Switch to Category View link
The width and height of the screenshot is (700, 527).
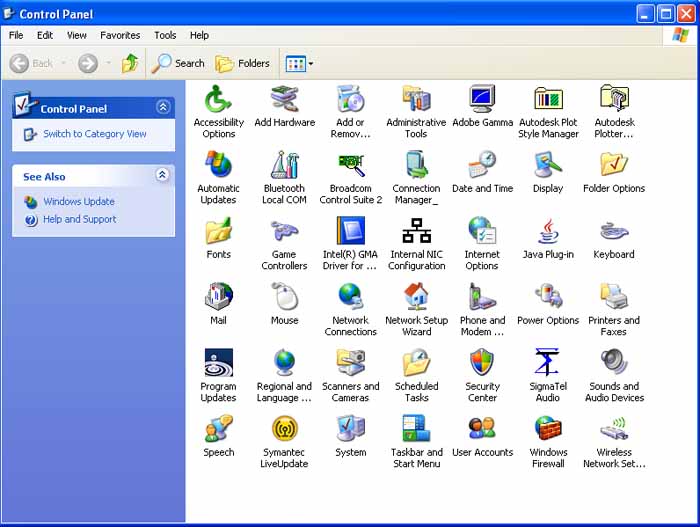tap(95, 134)
